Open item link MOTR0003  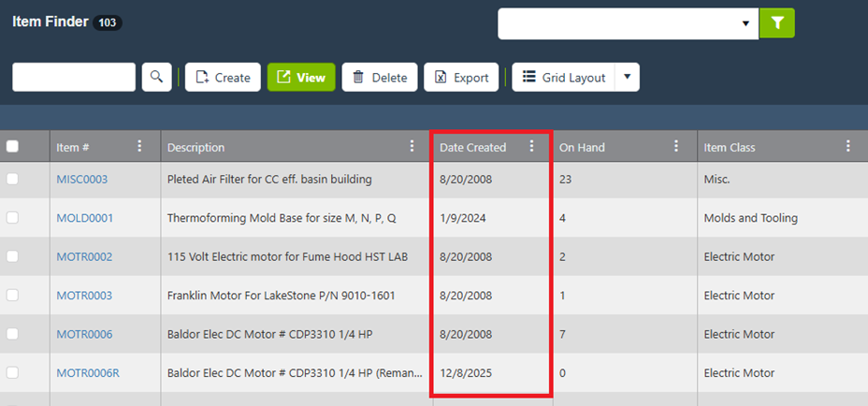[84, 296]
